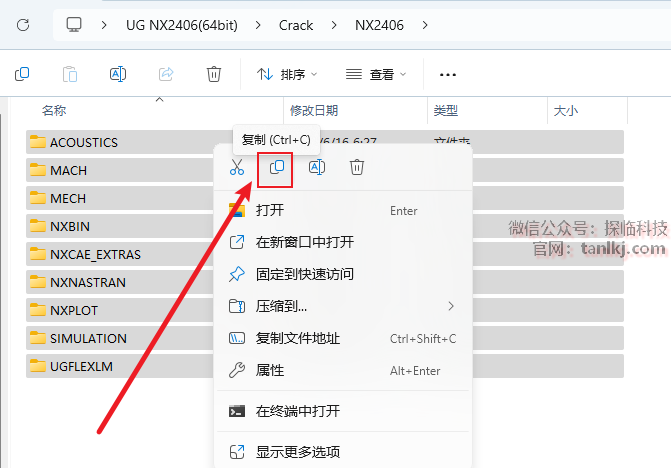Click the toolbar Rename icon
The width and height of the screenshot is (671, 468).
(118, 74)
